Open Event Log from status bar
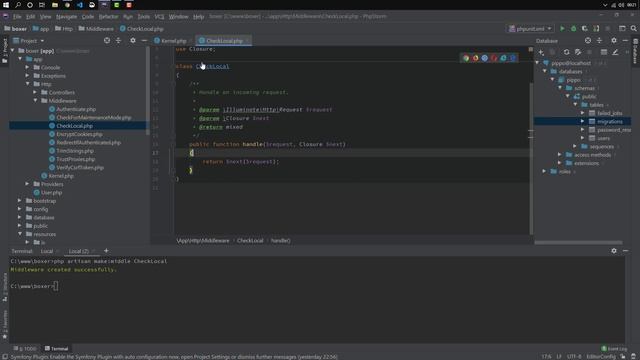Image resolution: width=640 pixels, height=360 pixels. coord(614,348)
